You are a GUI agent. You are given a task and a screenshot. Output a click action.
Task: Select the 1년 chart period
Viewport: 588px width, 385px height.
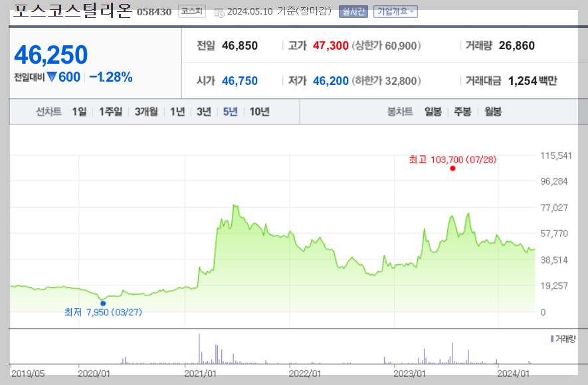click(x=175, y=112)
